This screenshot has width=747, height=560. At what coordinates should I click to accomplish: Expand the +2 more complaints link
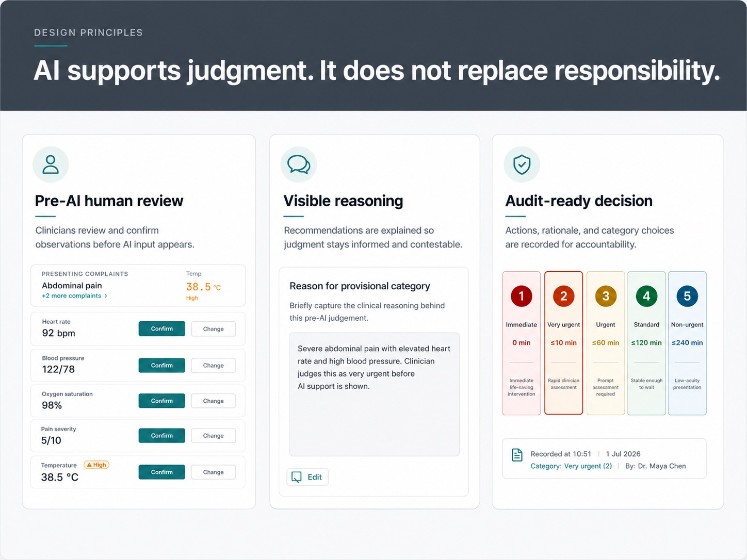[x=74, y=296]
